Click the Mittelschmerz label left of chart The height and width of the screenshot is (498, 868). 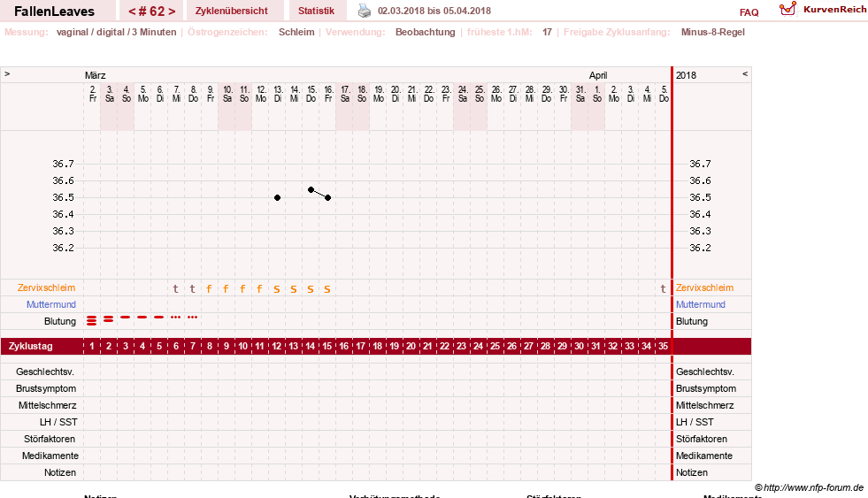pos(47,405)
